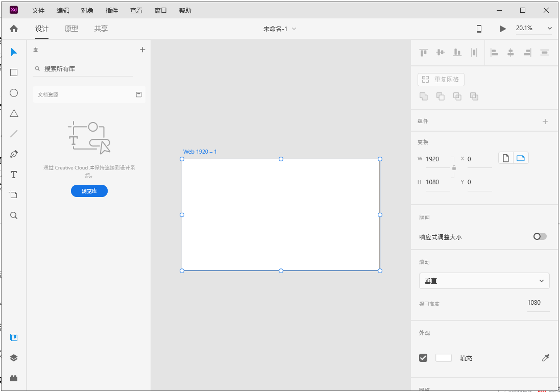Image resolution: width=560 pixels, height=392 pixels.
Task: Set artboard to portrait orientation
Action: (506, 158)
